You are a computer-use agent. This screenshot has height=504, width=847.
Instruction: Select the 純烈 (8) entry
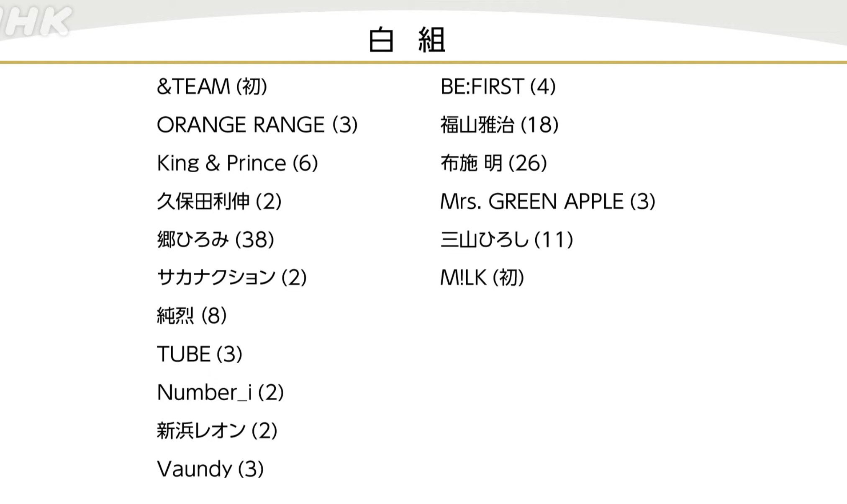192,316
